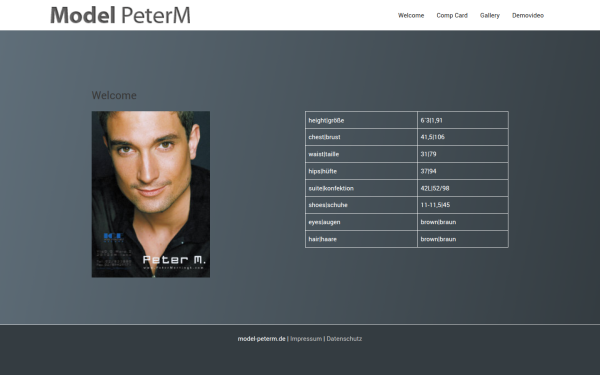The width and height of the screenshot is (600, 375).
Task: Open the Impressum link
Action: coord(306,339)
